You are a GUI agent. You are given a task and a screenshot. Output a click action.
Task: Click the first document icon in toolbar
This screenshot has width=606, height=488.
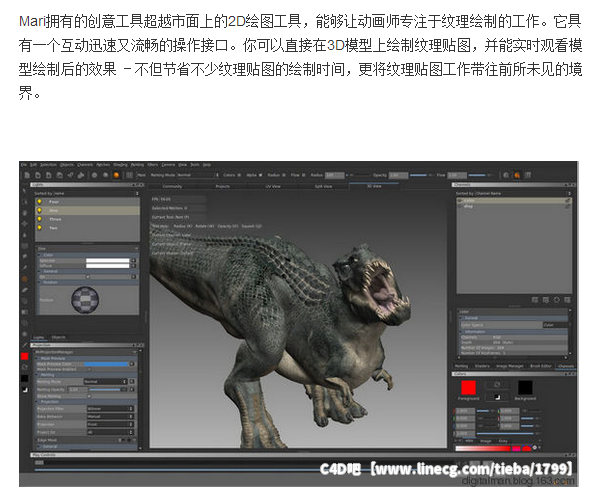[27, 175]
